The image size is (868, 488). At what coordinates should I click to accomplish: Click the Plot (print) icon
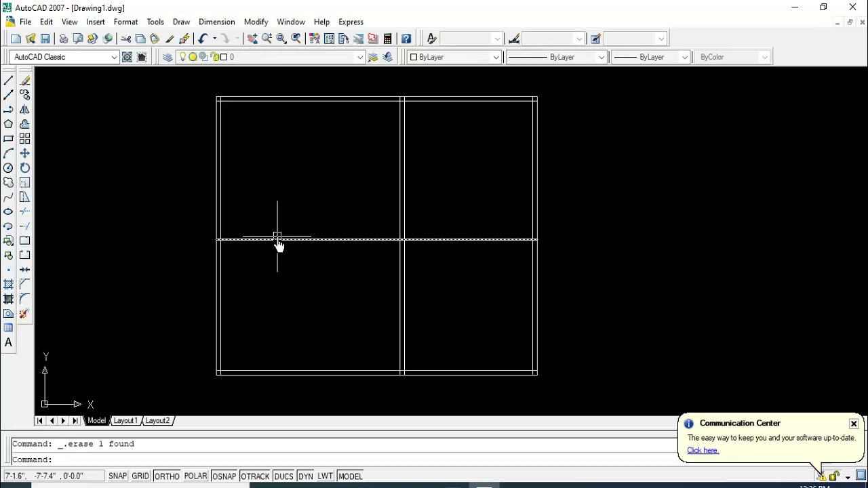[64, 39]
